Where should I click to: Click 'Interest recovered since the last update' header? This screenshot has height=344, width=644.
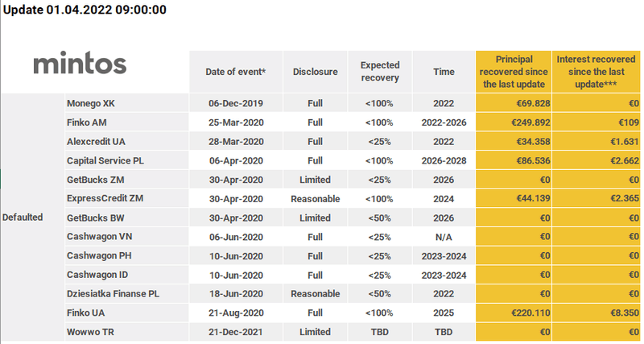597,72
